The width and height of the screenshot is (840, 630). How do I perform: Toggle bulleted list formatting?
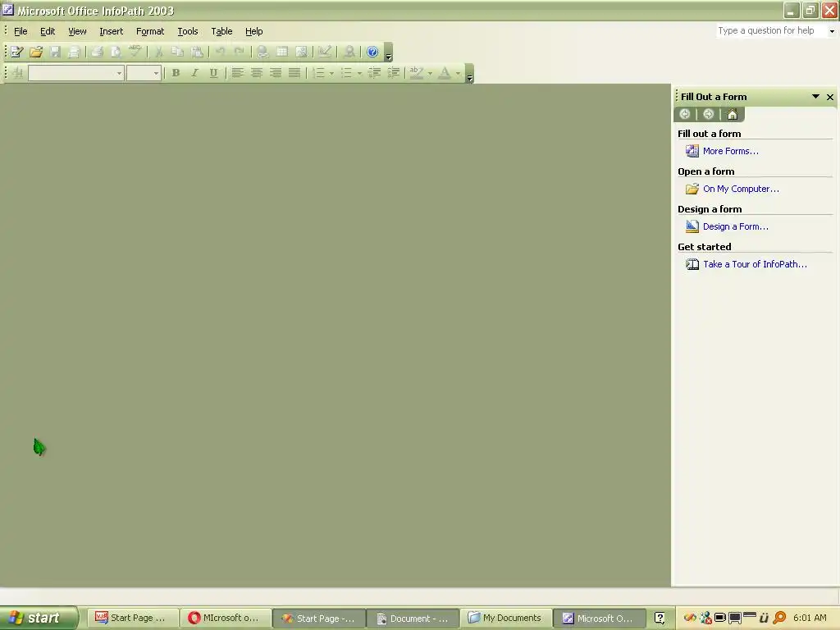tap(347, 73)
